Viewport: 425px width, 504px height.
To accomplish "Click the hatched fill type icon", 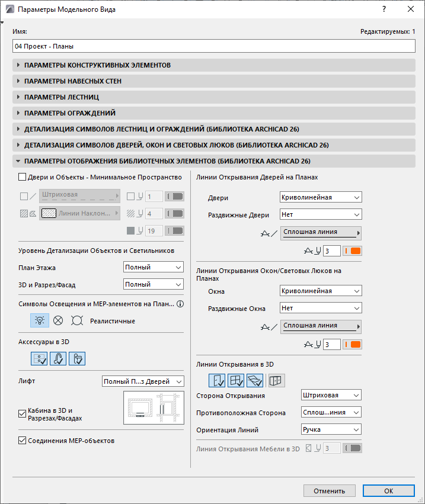I will pyautogui.click(x=28, y=213).
